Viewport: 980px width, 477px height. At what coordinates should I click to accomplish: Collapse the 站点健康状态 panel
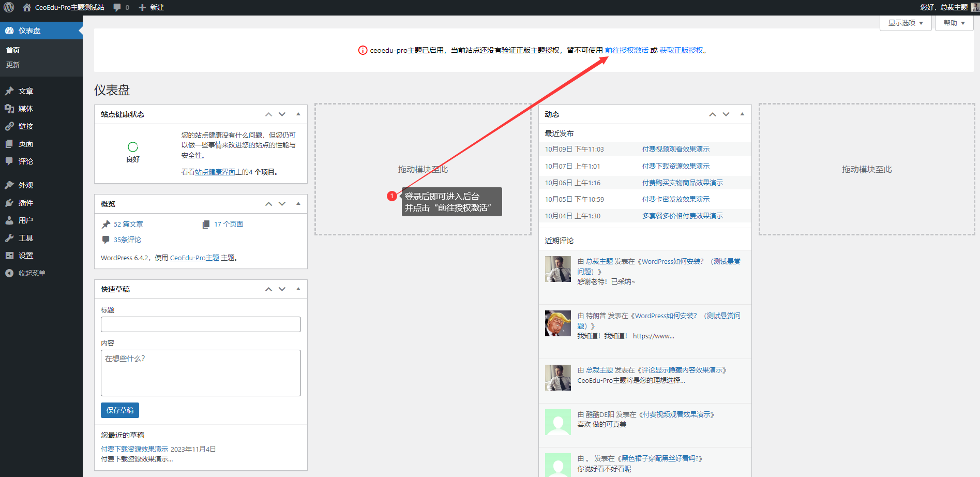click(x=298, y=114)
